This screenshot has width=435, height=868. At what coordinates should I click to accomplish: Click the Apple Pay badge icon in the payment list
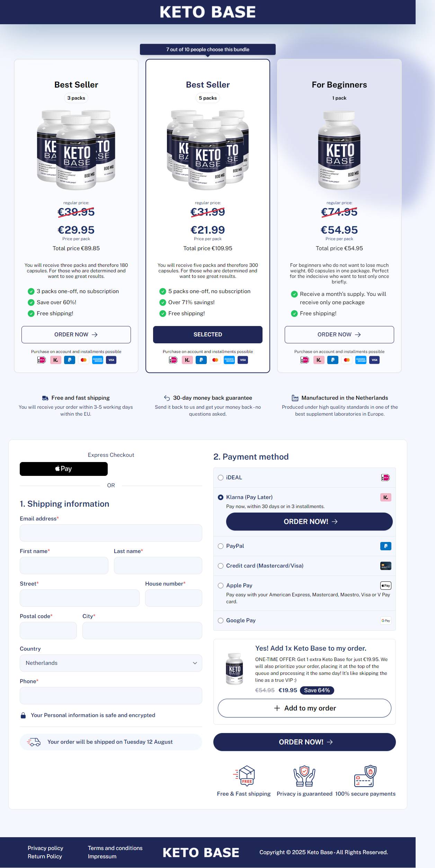[385, 586]
